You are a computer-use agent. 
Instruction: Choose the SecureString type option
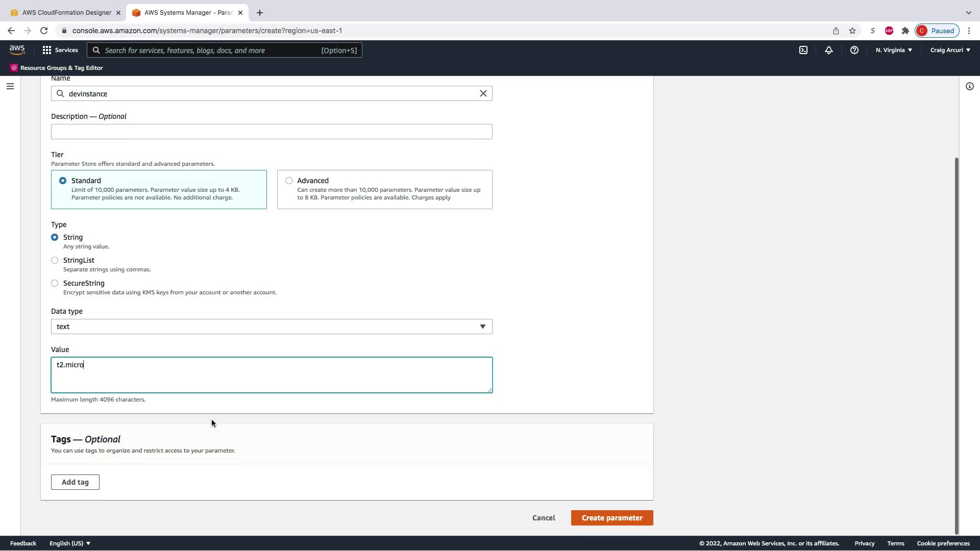55,283
